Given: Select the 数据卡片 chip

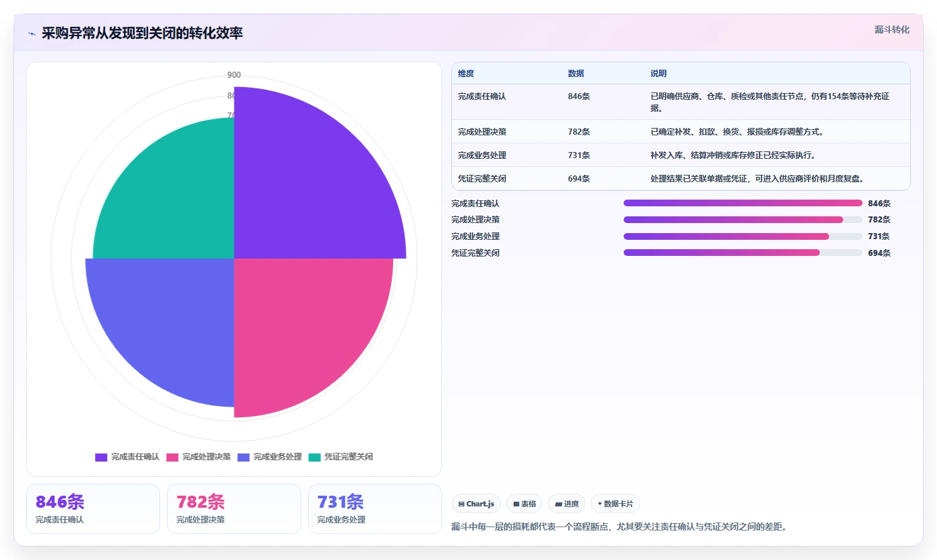Looking at the screenshot, I should tap(616, 504).
